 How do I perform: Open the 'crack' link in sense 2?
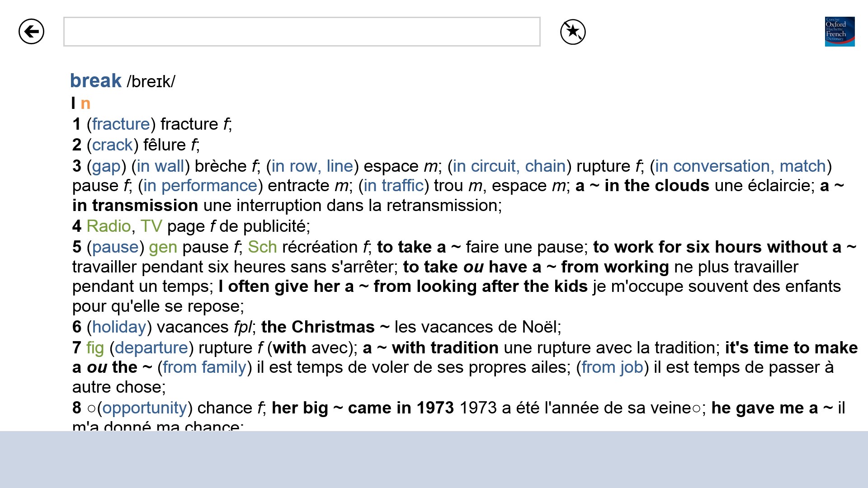click(x=112, y=145)
